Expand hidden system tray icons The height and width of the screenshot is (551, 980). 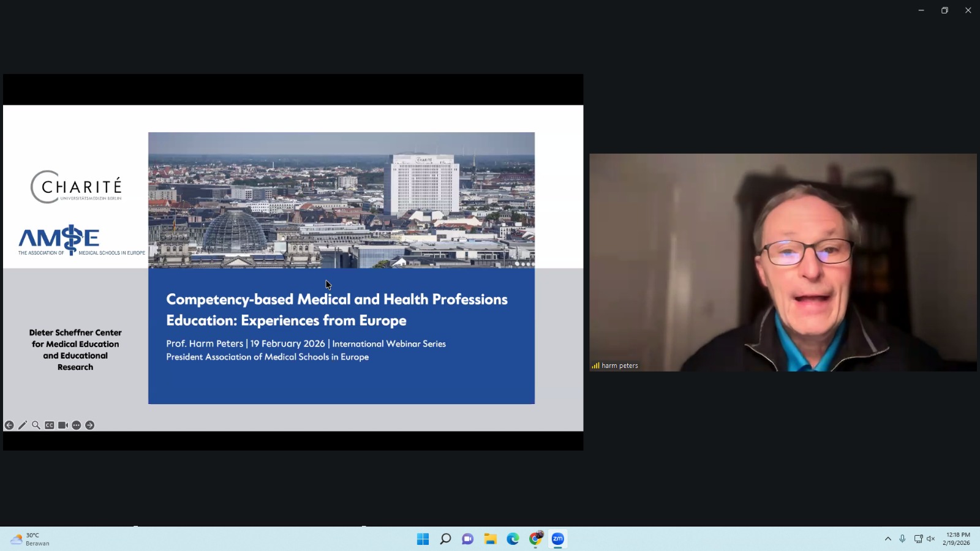[888, 539]
